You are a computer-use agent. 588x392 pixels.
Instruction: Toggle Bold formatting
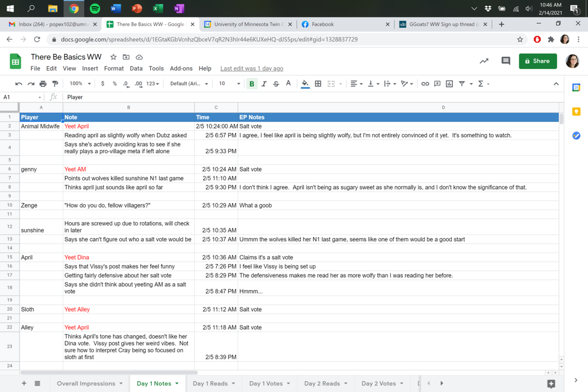tap(252, 84)
